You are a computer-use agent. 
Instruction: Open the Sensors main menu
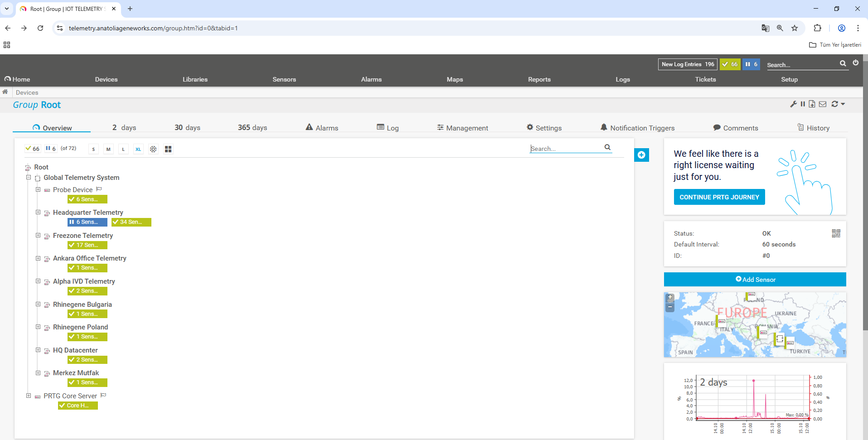(284, 79)
